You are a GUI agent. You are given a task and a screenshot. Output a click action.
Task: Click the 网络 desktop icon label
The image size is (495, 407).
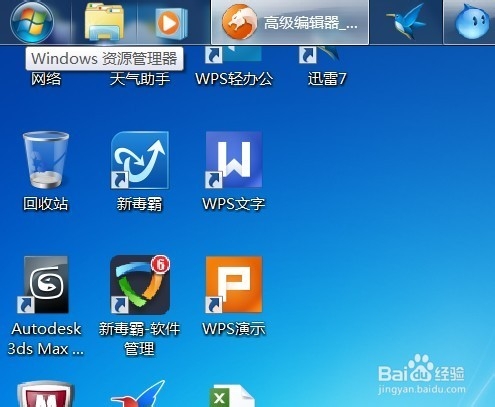click(x=46, y=79)
